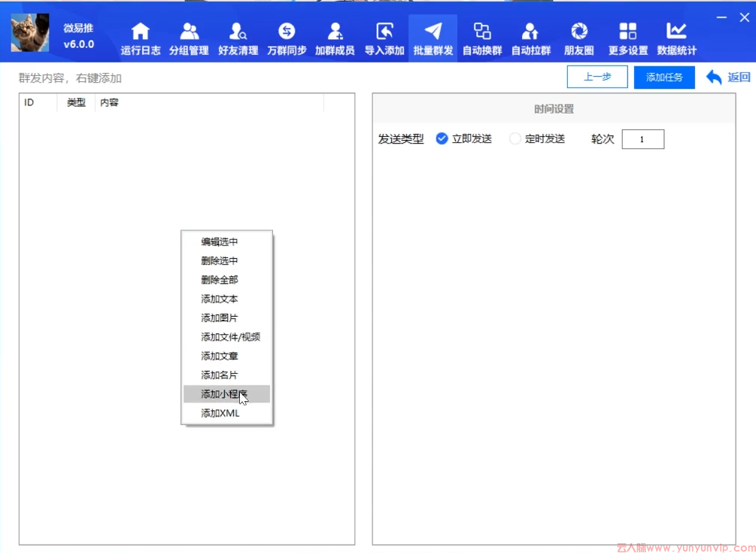756x553 pixels.
Task: Open the 运行日志 home icon
Action: (140, 32)
